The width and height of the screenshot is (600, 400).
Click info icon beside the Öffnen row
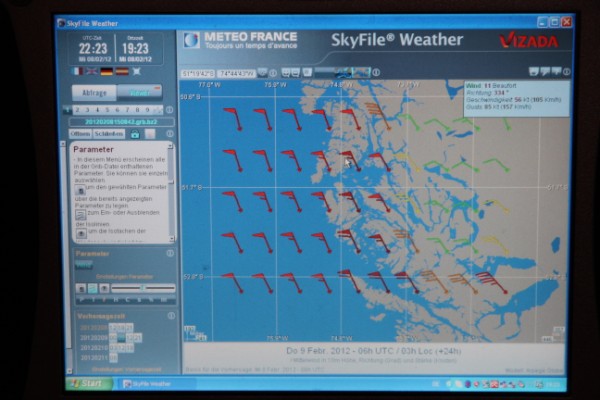click(170, 134)
